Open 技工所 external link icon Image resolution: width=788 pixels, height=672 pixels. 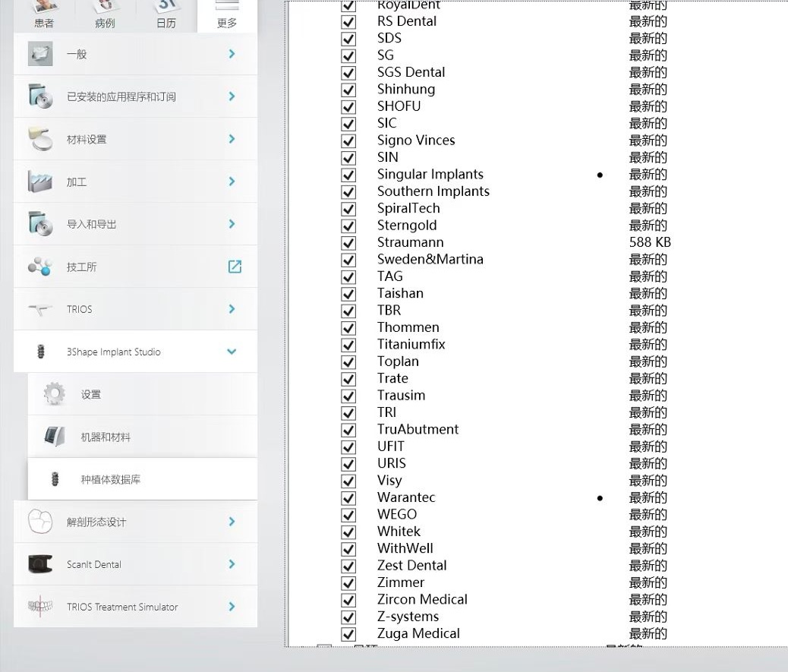pyautogui.click(x=235, y=267)
